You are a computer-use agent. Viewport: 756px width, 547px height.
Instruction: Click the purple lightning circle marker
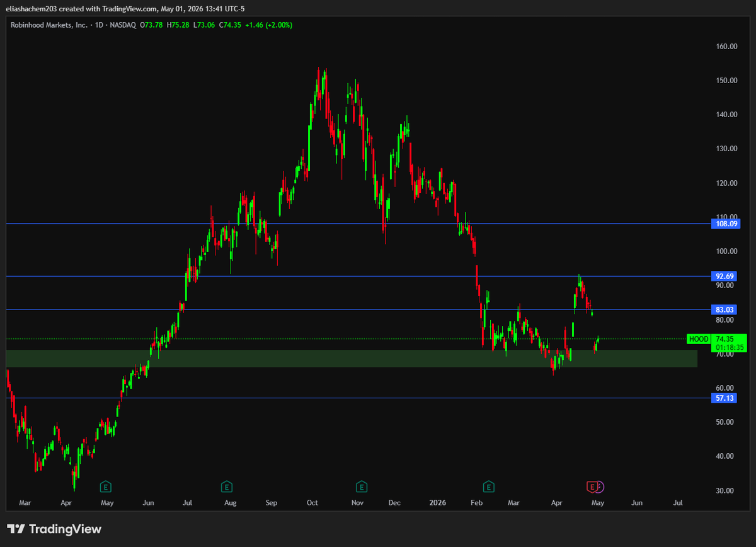(600, 487)
